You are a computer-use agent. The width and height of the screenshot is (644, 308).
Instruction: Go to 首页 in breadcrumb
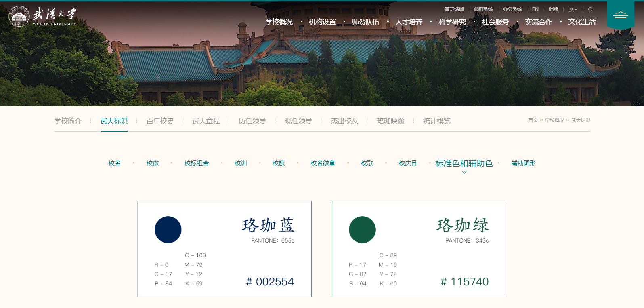coord(533,120)
